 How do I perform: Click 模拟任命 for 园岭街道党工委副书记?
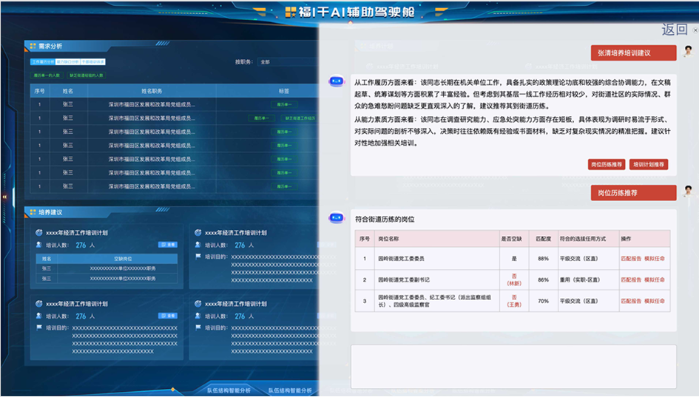[x=654, y=280]
